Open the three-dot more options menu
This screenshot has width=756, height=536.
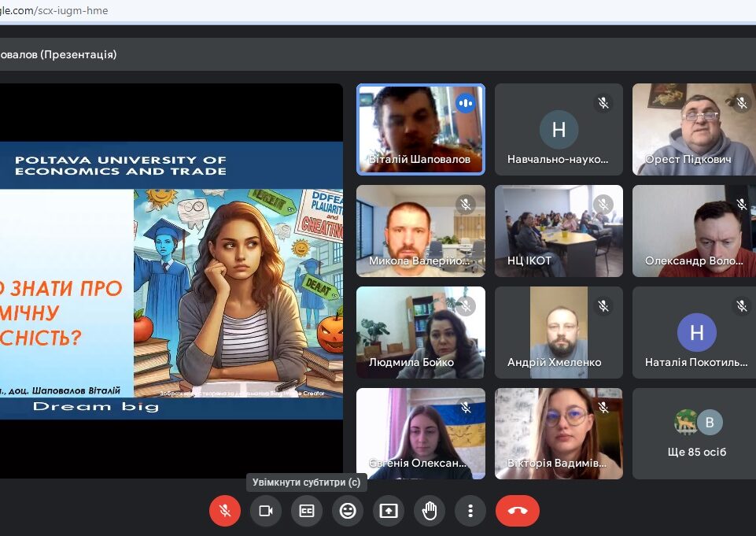470,511
